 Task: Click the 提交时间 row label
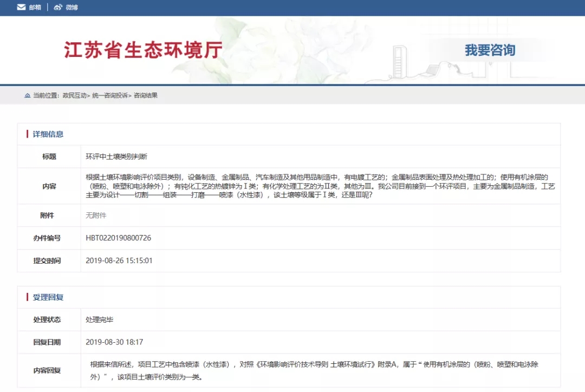click(x=47, y=261)
